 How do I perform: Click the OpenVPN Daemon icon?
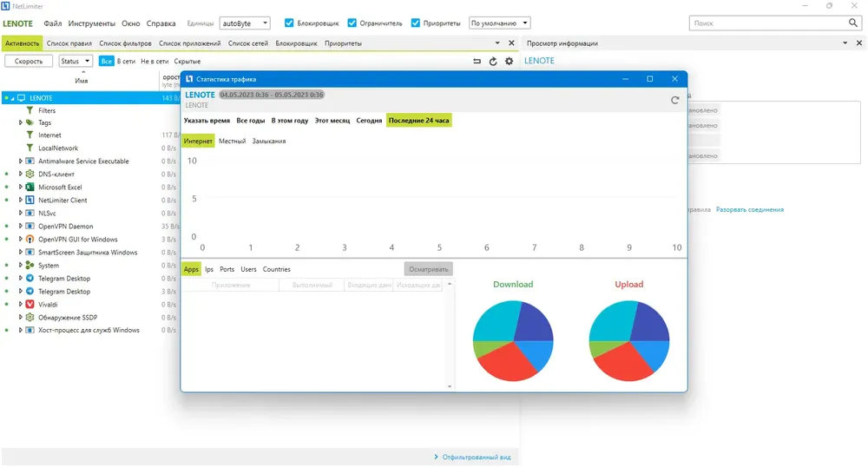[x=30, y=227]
